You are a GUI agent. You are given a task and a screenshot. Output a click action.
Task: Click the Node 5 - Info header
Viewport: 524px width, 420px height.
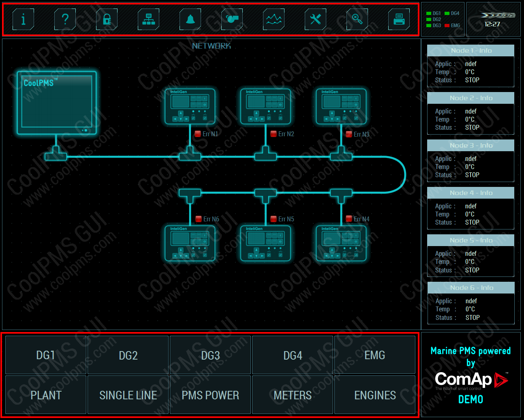click(x=471, y=240)
